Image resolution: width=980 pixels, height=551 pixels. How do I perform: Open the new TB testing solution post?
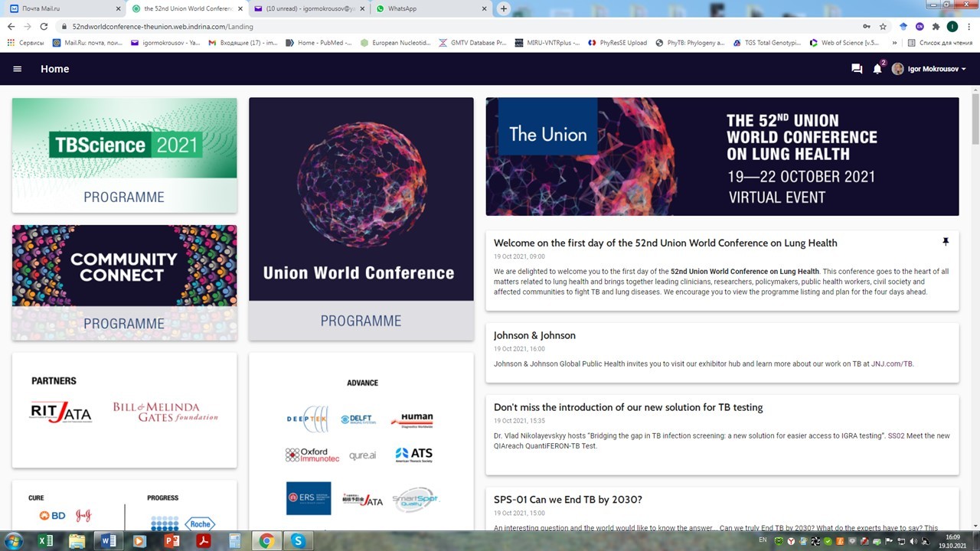tap(722, 435)
